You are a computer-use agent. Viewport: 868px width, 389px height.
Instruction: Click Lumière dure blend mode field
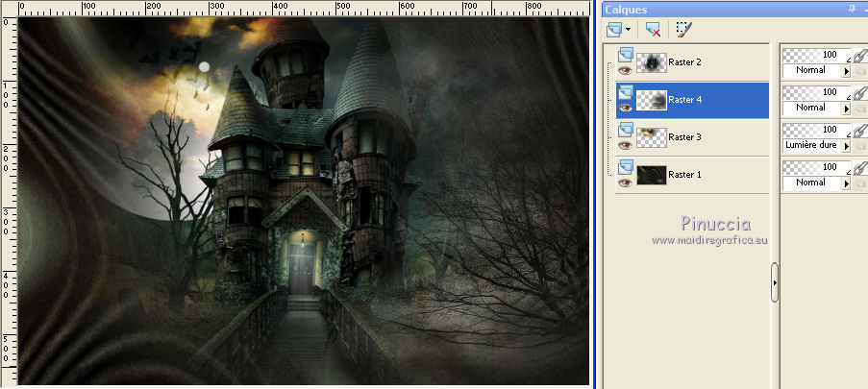tap(811, 146)
